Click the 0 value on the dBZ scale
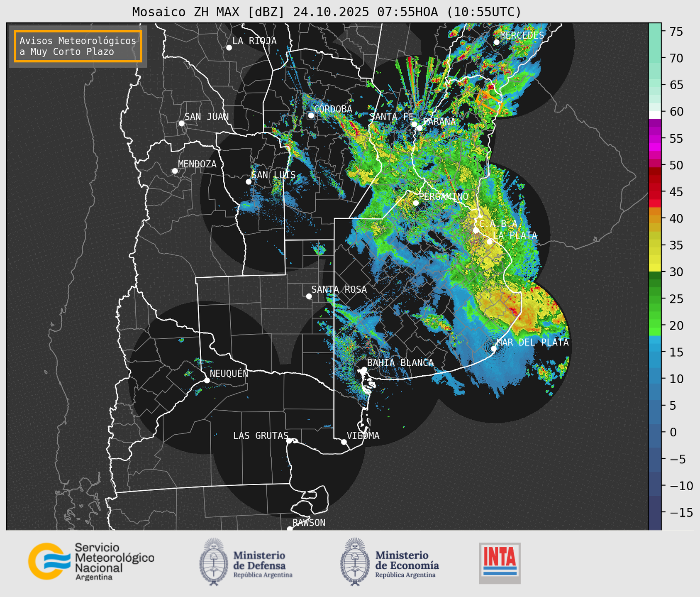 click(673, 432)
